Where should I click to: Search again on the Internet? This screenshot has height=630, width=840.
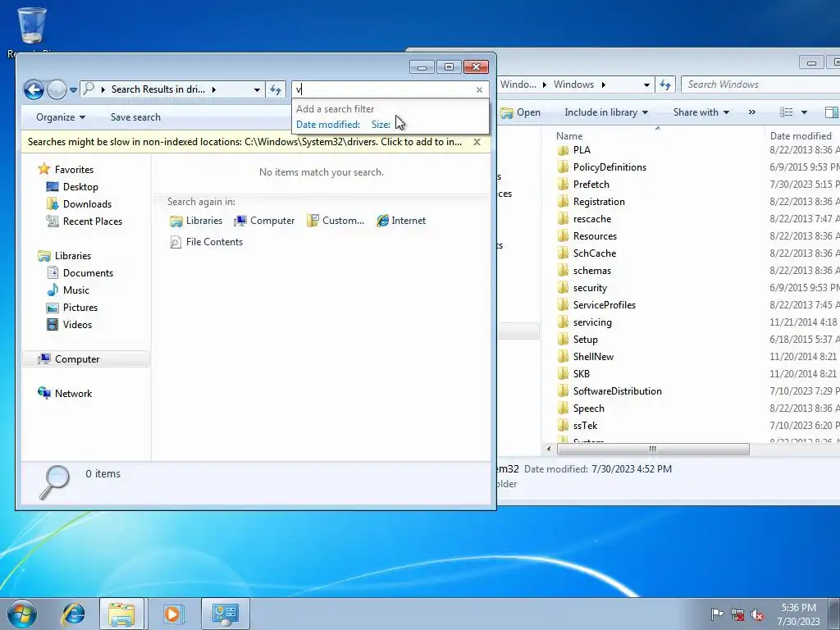coord(401,220)
